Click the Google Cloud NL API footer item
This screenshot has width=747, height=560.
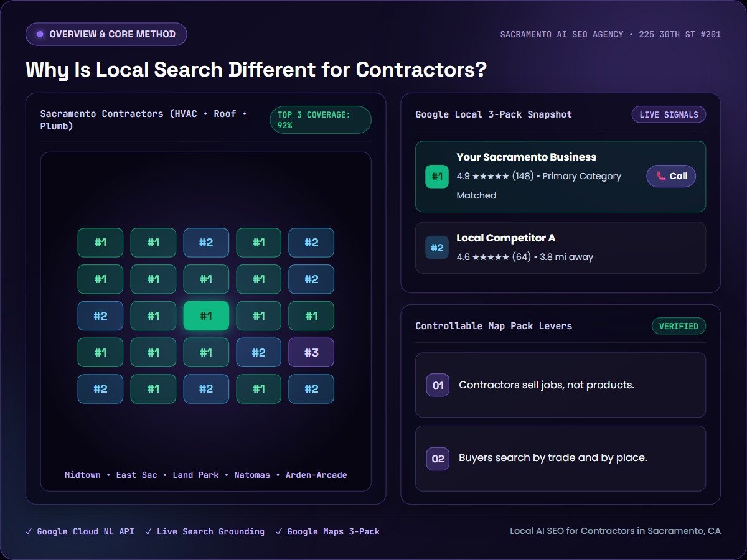(x=80, y=531)
